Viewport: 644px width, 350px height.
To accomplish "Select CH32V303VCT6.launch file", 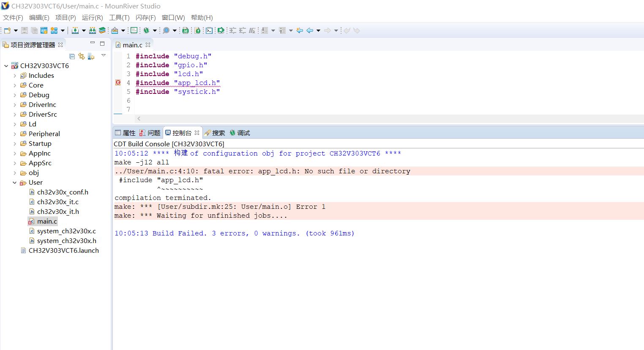I will click(63, 251).
